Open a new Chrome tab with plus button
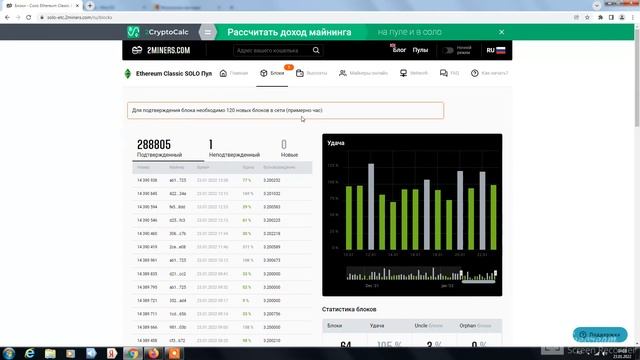This screenshot has width=640, height=360. coord(90,6)
